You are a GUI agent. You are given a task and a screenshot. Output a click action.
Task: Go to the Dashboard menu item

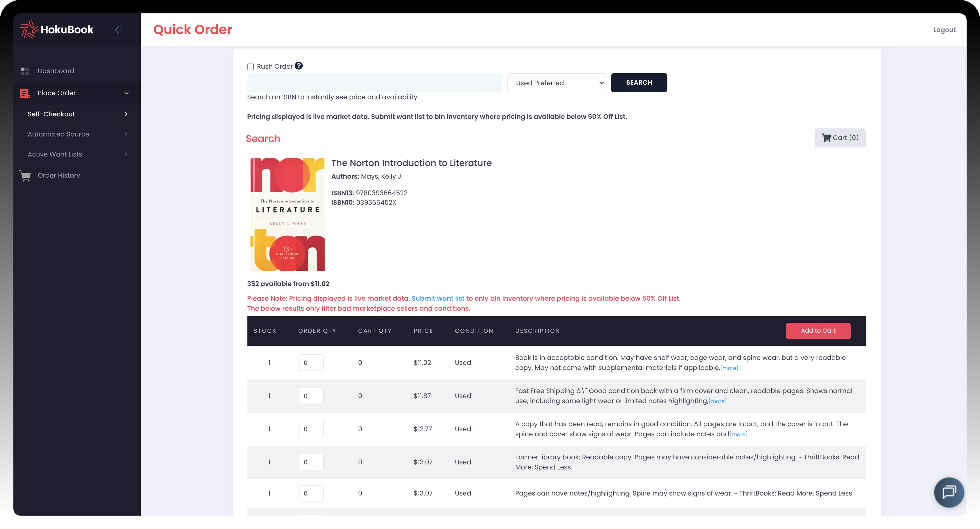[55, 71]
